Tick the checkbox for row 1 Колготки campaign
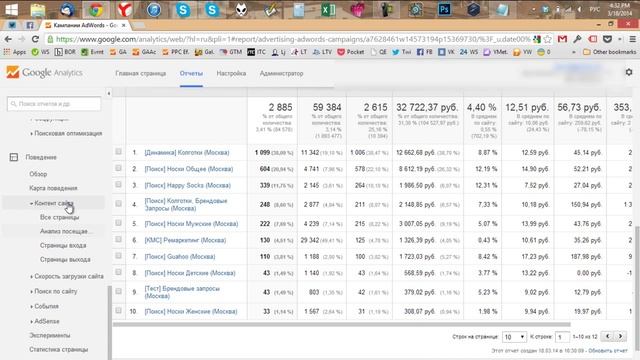Screen dimensions: 640x360 118,151
